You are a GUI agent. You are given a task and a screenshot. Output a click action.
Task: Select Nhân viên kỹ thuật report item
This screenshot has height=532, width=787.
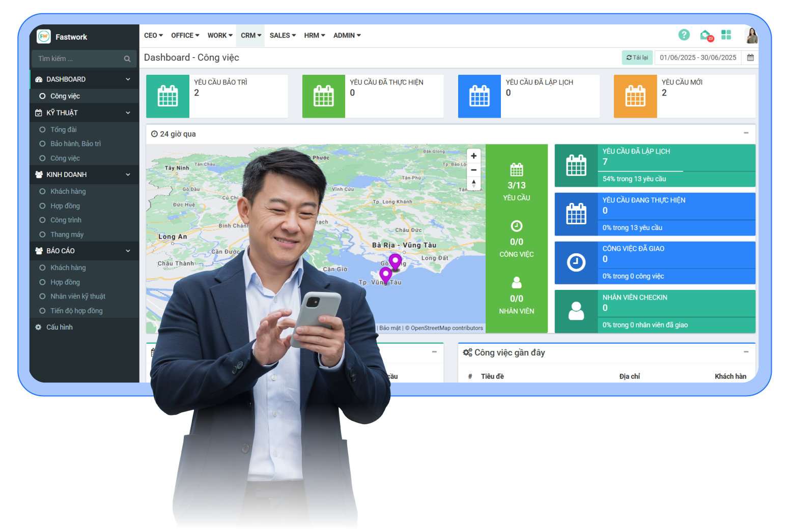click(77, 297)
